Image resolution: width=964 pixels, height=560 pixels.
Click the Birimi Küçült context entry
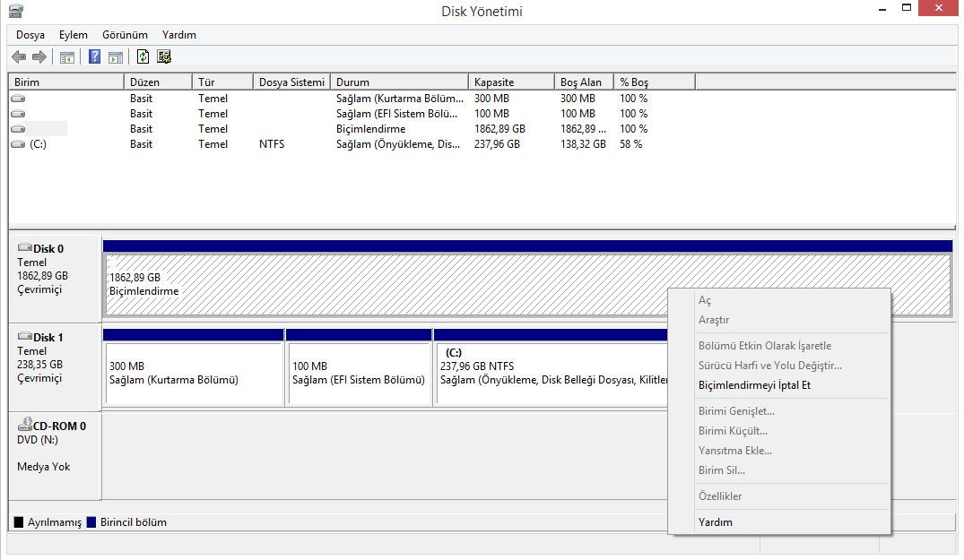pos(733,431)
